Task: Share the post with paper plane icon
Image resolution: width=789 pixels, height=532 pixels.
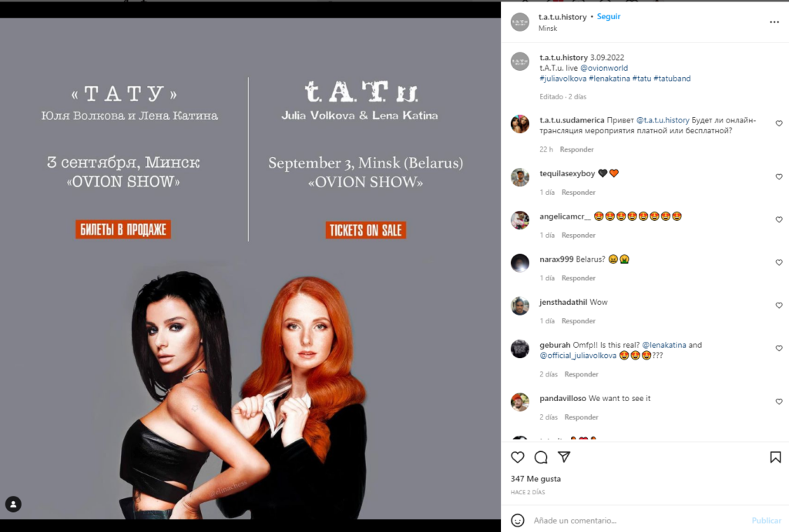Action: click(x=564, y=457)
